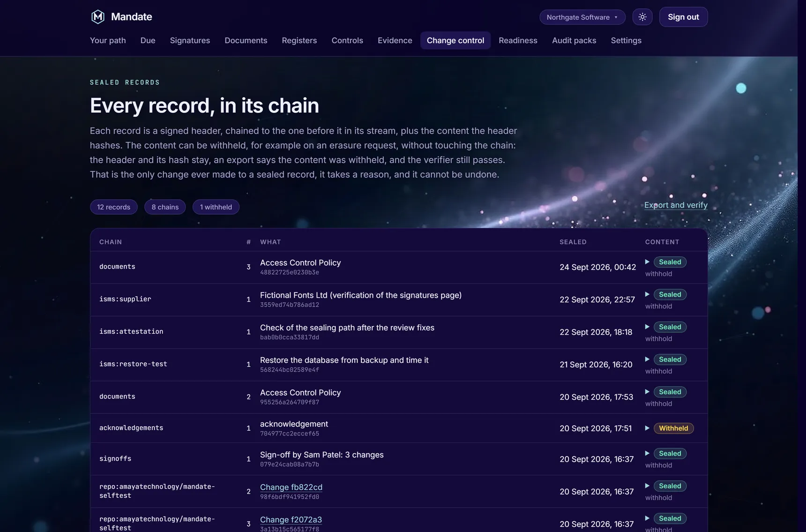Expand the Access Control Policy 48822725e0230b3e record
Viewport: 806px width, 532px height.
pos(647,262)
